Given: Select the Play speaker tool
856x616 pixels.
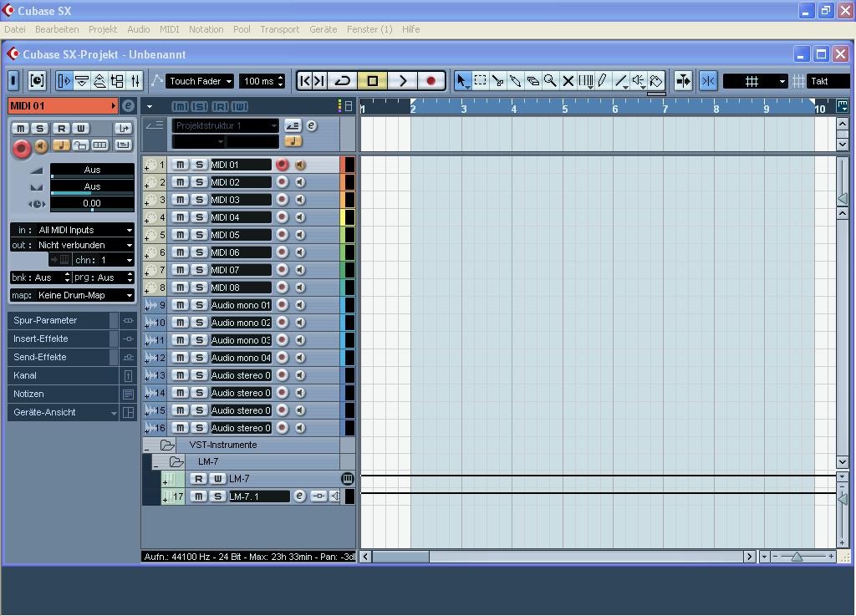Looking at the screenshot, I should (638, 81).
